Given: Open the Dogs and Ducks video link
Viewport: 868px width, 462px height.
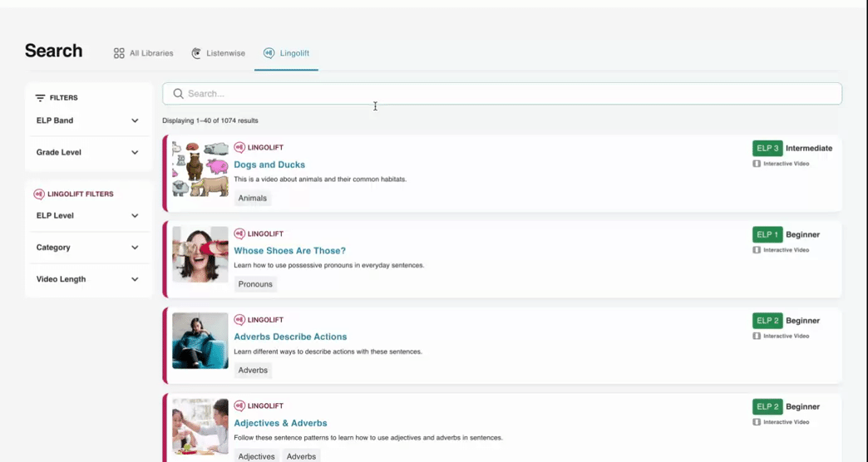Looking at the screenshot, I should click(269, 165).
